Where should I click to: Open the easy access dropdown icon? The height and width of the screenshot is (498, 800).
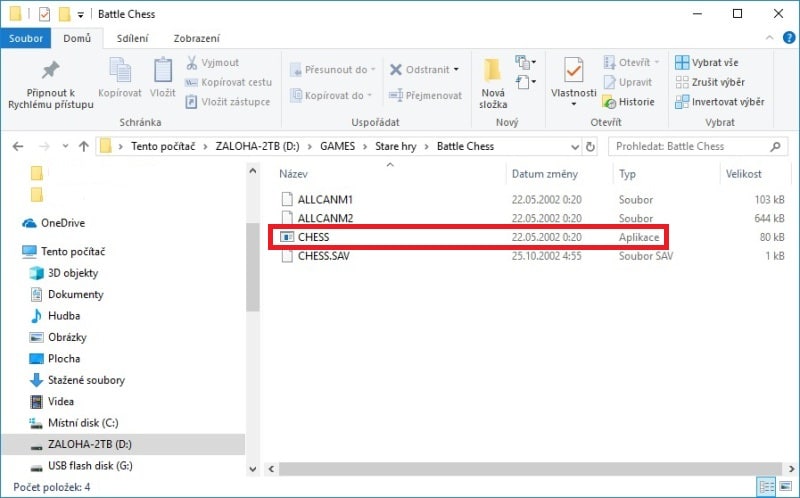pos(526,82)
